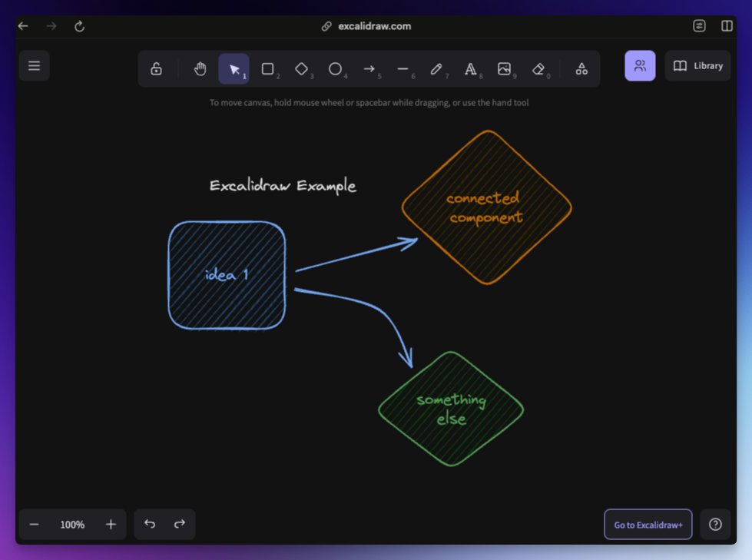Viewport: 752px width, 560px height.
Task: Select the Diamond tool
Action: click(x=301, y=69)
